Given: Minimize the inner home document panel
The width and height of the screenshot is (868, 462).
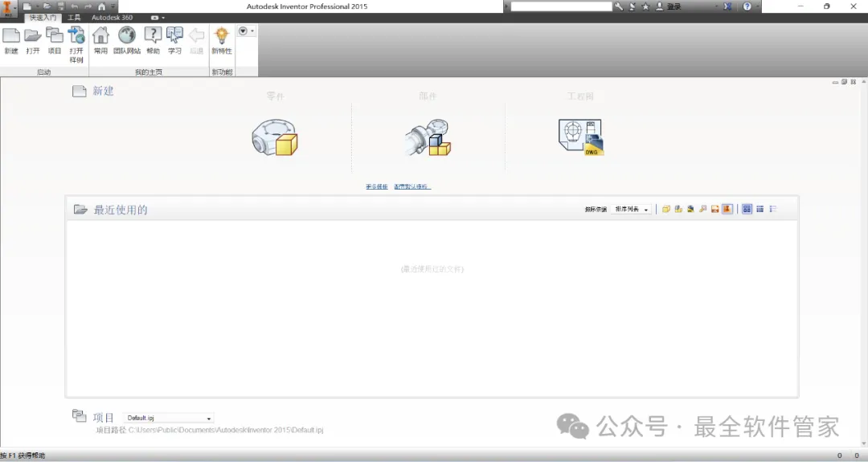Looking at the screenshot, I should [x=835, y=82].
